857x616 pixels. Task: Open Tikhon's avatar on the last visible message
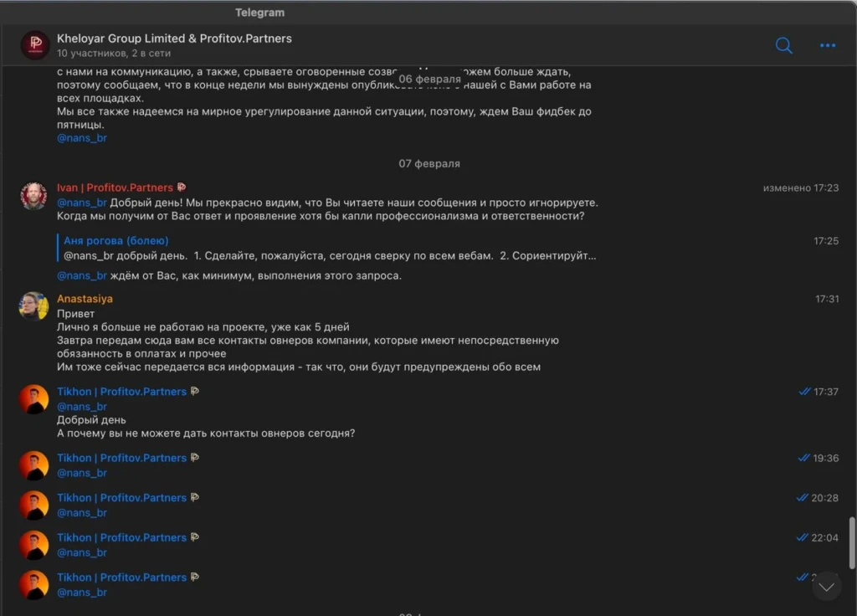coord(33,585)
